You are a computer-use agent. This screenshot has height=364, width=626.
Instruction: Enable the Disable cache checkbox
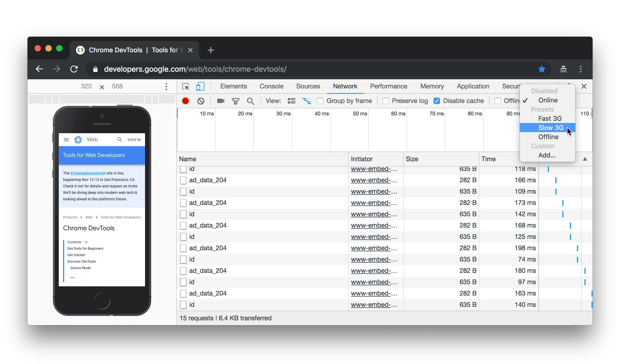436,101
